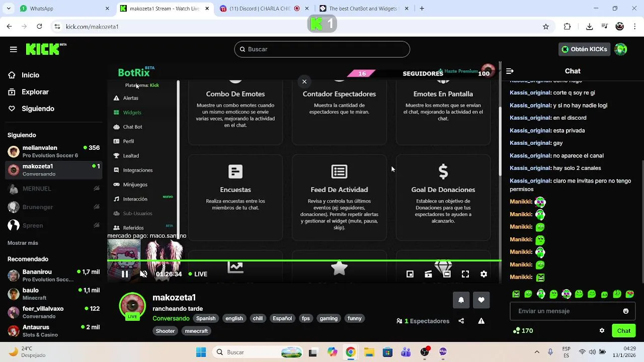Click the clip creation icon
644x362 pixels.
(x=428, y=274)
